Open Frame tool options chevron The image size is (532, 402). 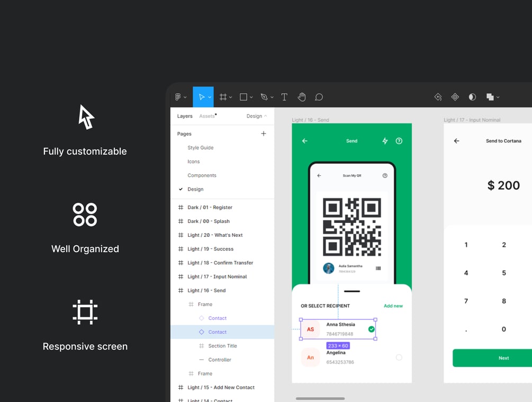point(231,97)
